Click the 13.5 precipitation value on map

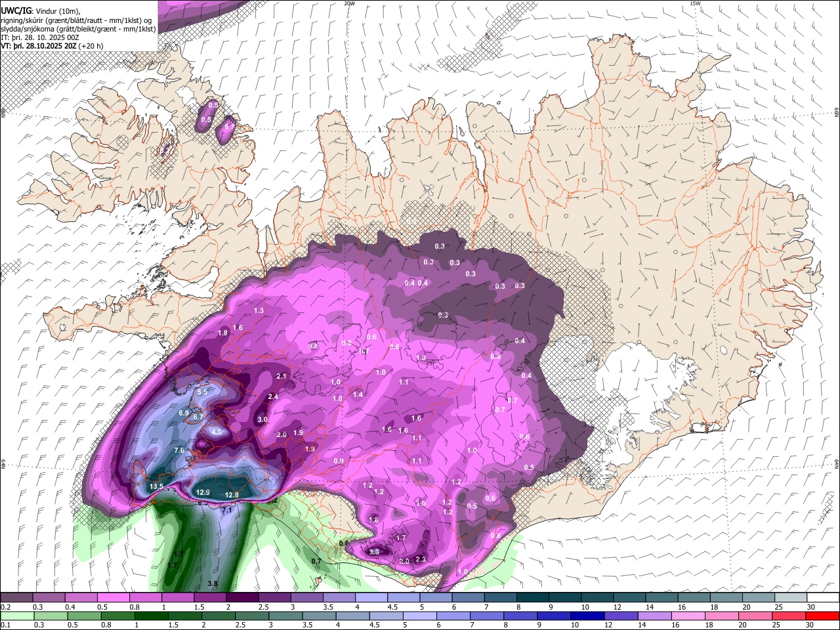tap(156, 486)
